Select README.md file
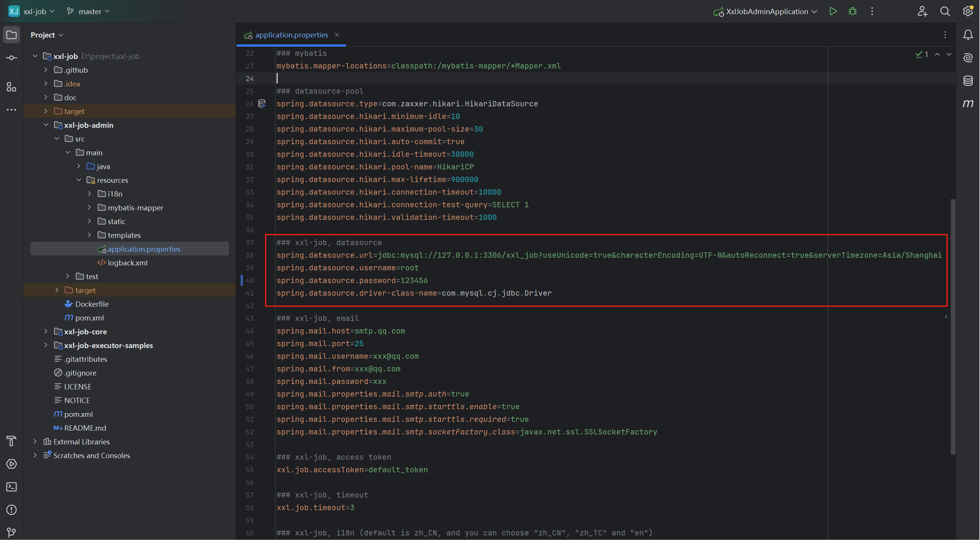980x540 pixels. pos(85,428)
